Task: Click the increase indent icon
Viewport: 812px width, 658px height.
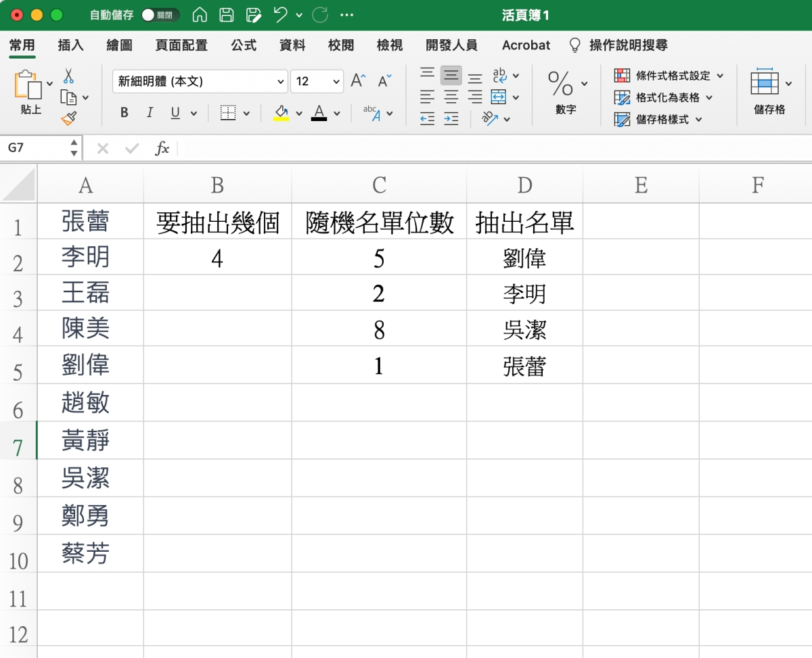Action: pyautogui.click(x=451, y=119)
